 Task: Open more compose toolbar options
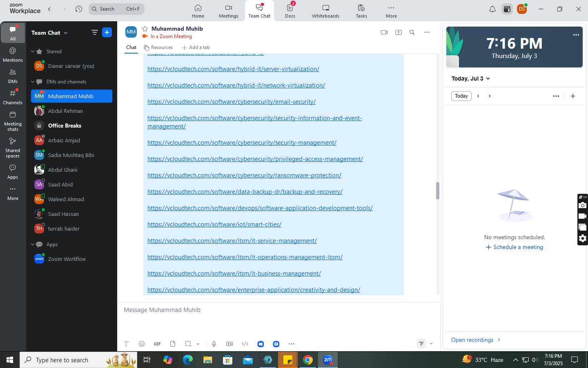point(292,344)
